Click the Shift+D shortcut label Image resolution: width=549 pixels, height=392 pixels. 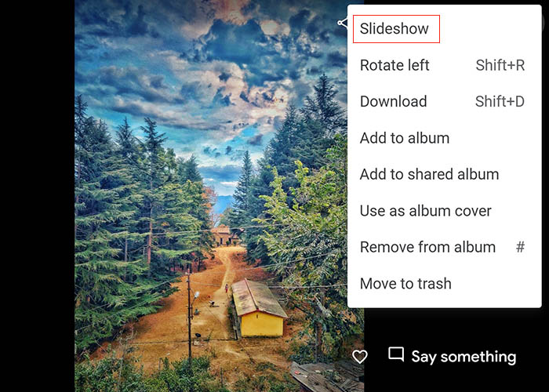tap(500, 101)
